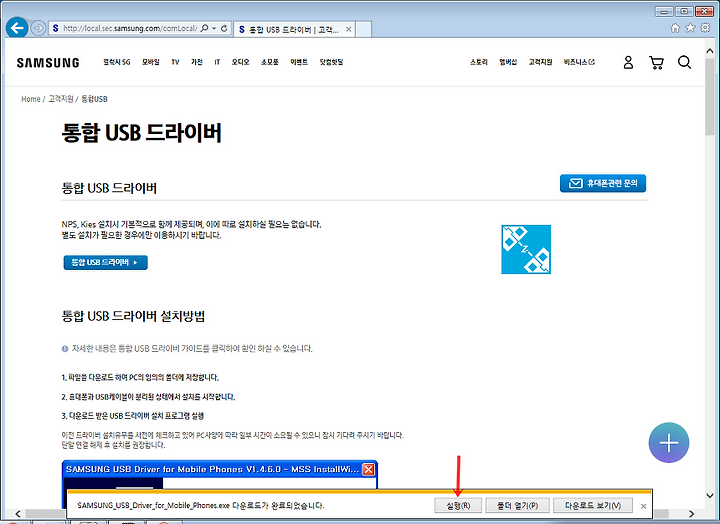Image resolution: width=720 pixels, height=524 pixels.
Task: Open the 모바일 menu item
Action: [151, 62]
